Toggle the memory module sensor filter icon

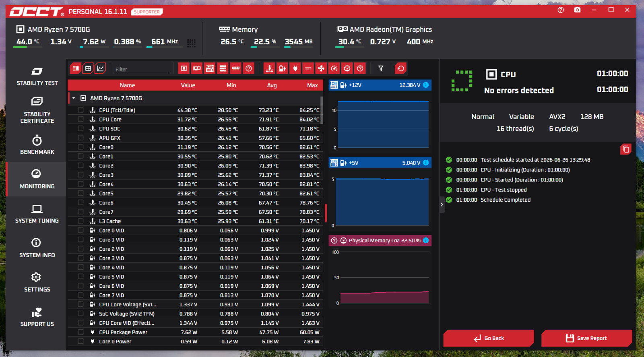(x=236, y=68)
